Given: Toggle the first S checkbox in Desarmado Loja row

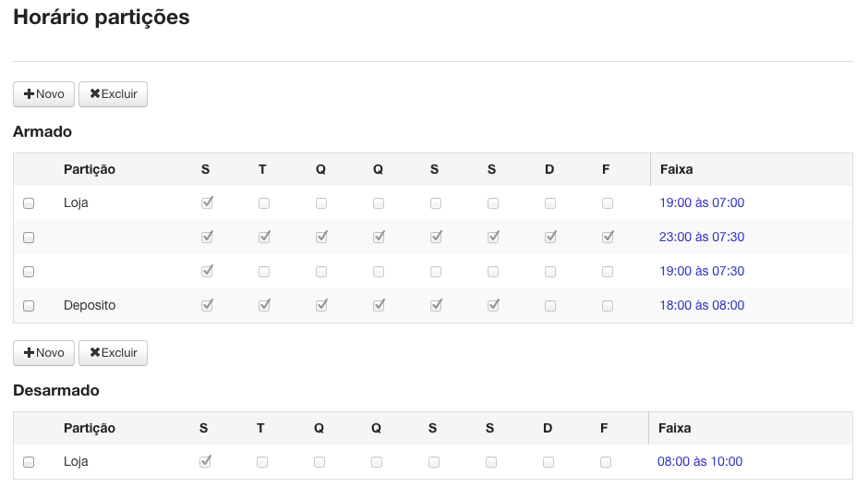Looking at the screenshot, I should [x=205, y=461].
